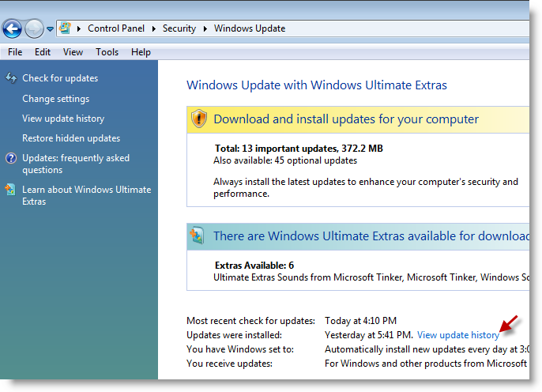Click Total: 13 important updates text
Screen dimensions: 542x392
[x=299, y=149]
